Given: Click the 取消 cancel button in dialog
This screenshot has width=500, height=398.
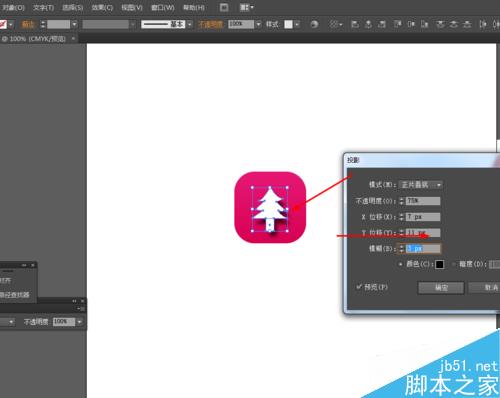Looking at the screenshot, I should tap(484, 288).
